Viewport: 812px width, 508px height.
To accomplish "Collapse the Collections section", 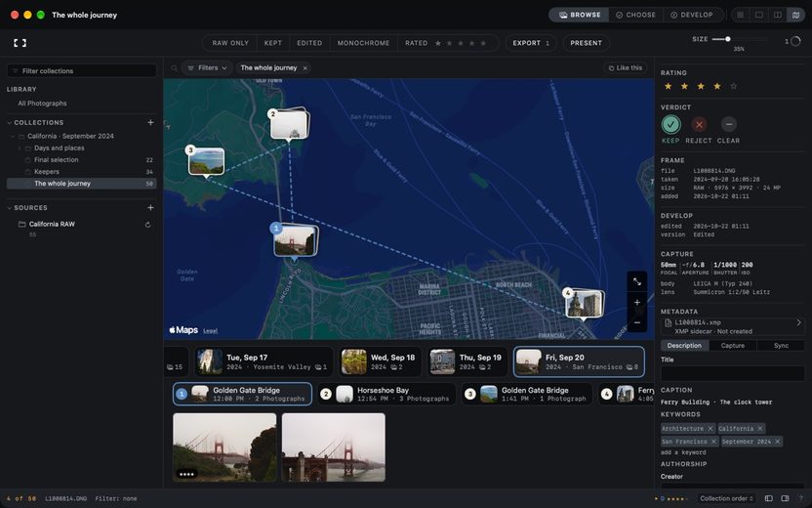I will [10, 123].
